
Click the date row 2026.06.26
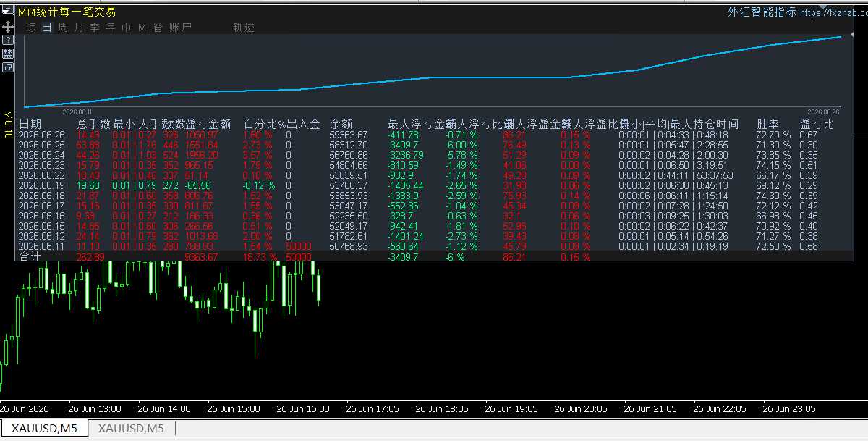pos(41,135)
